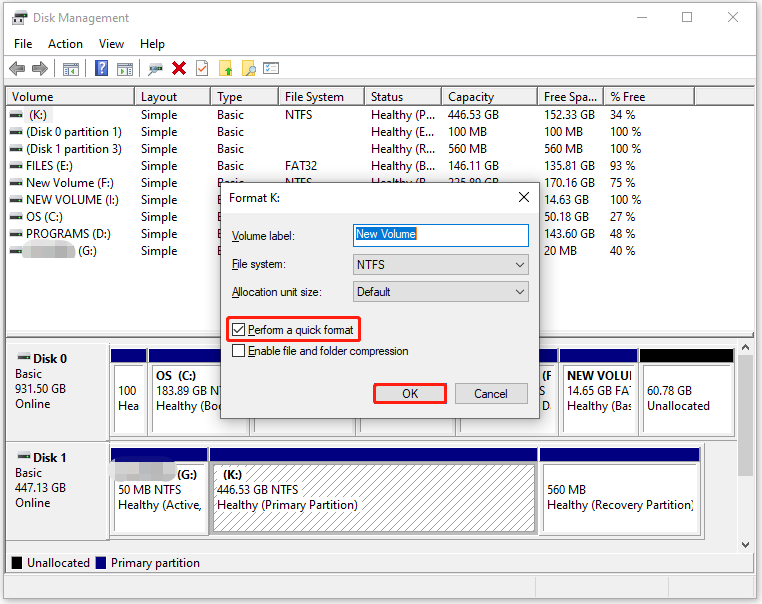Click the red X delete toolbar icon

[179, 68]
